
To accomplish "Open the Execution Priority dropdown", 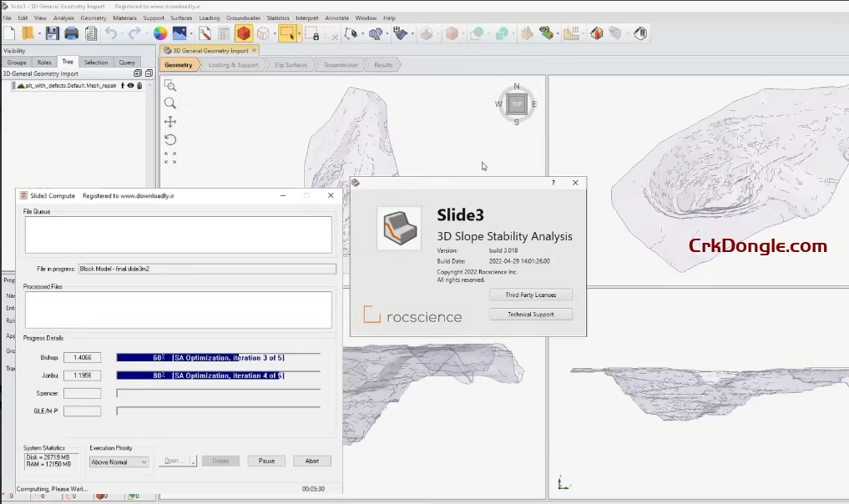I will point(118,461).
